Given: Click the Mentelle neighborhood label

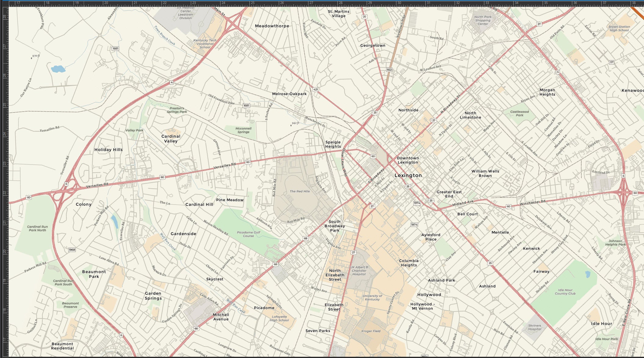Looking at the screenshot, I should pos(500,232).
